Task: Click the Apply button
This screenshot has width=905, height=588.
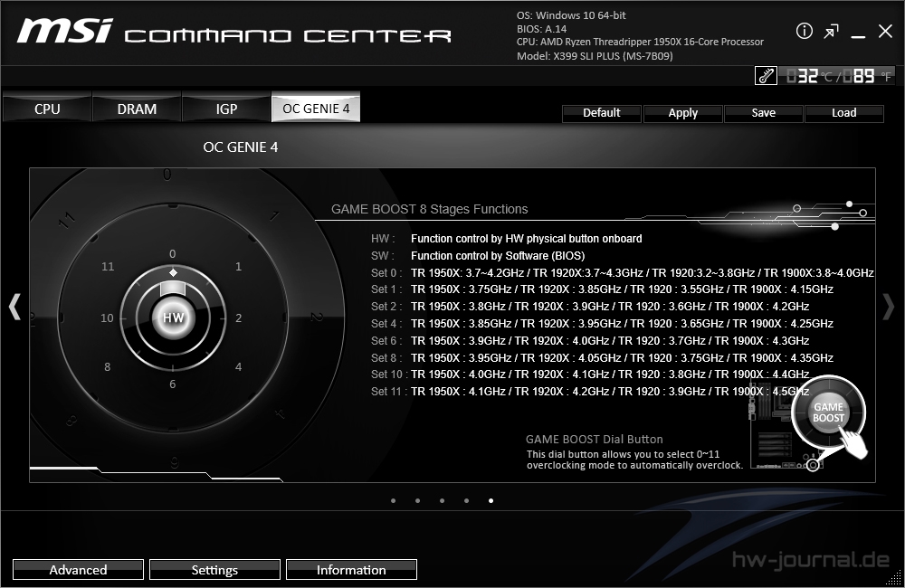Action: (x=682, y=113)
